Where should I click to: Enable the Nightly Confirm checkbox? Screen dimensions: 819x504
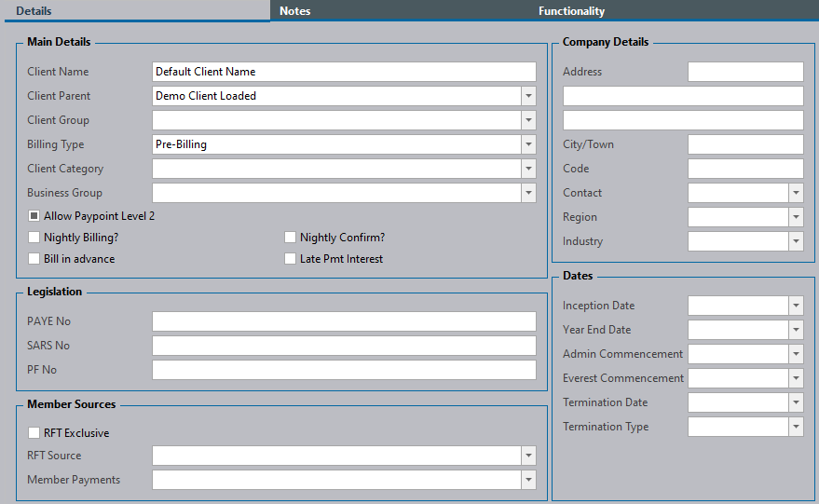point(290,238)
